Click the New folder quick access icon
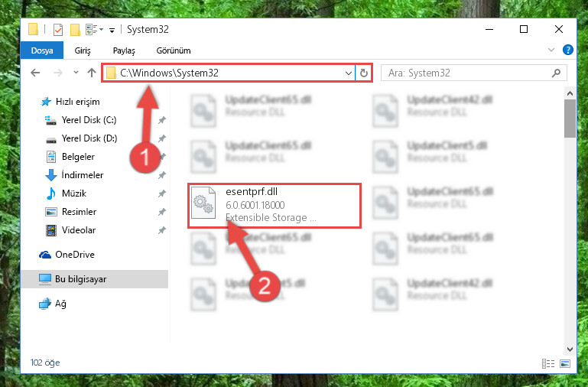Image resolution: width=588 pixels, height=387 pixels. tap(75, 29)
